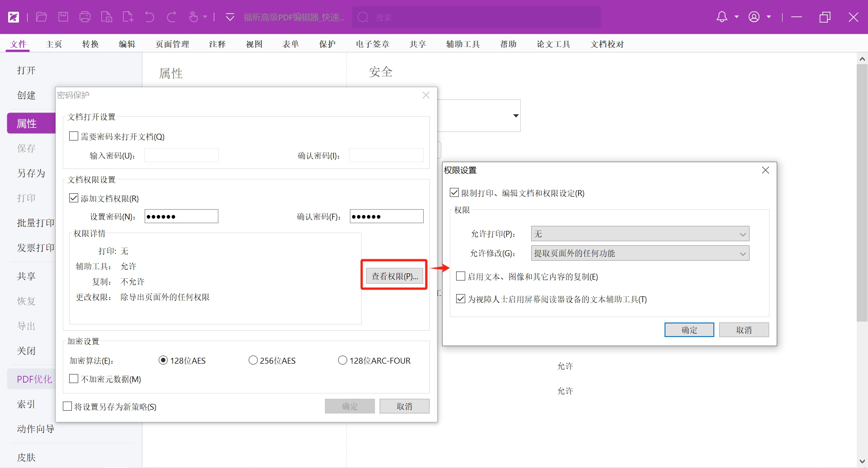868x468 pixels.
Task: Click the 设置密码 input field
Action: (x=181, y=216)
